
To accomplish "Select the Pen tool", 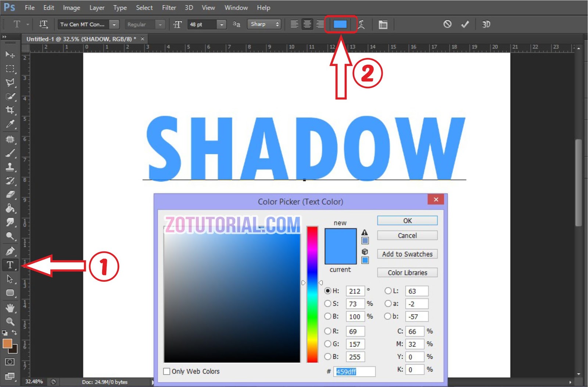I will (10, 251).
